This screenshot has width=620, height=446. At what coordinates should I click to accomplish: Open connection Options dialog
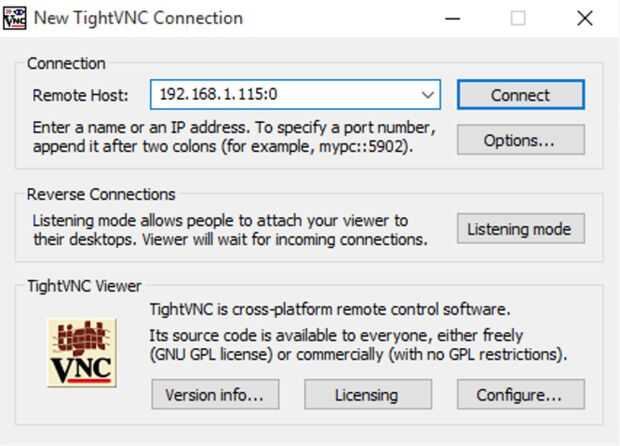point(520,140)
